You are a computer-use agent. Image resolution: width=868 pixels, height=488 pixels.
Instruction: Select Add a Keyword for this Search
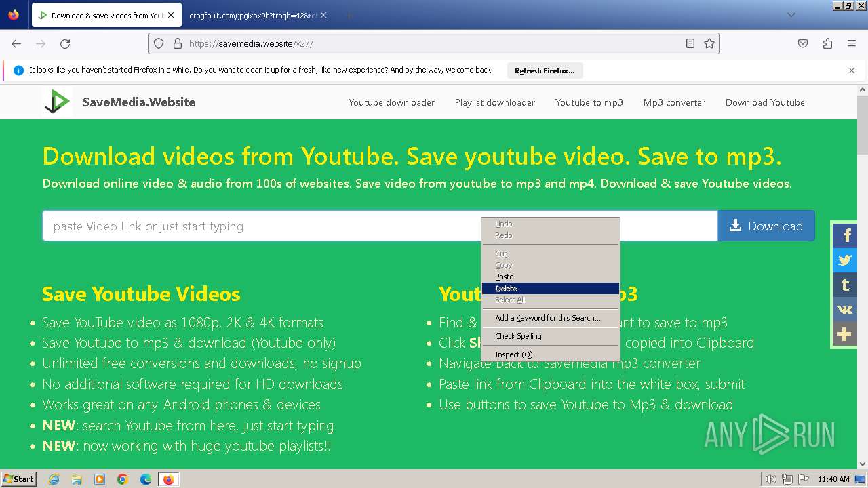(551, 318)
